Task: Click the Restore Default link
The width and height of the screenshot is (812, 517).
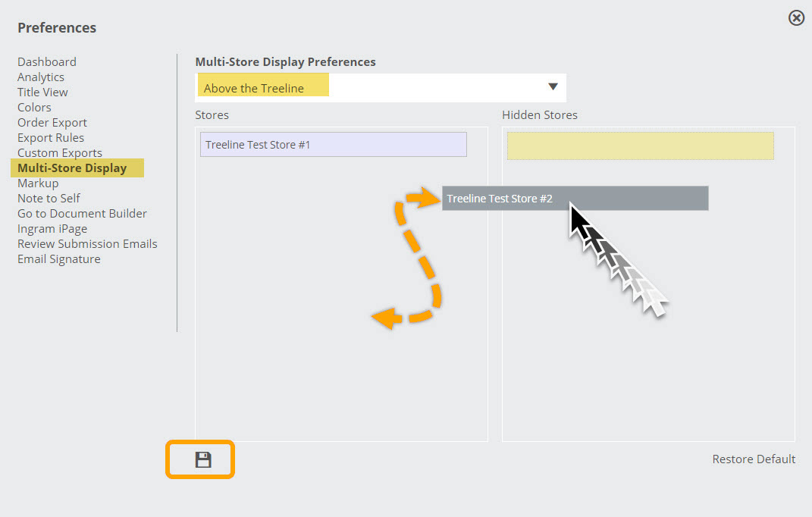Action: (754, 459)
